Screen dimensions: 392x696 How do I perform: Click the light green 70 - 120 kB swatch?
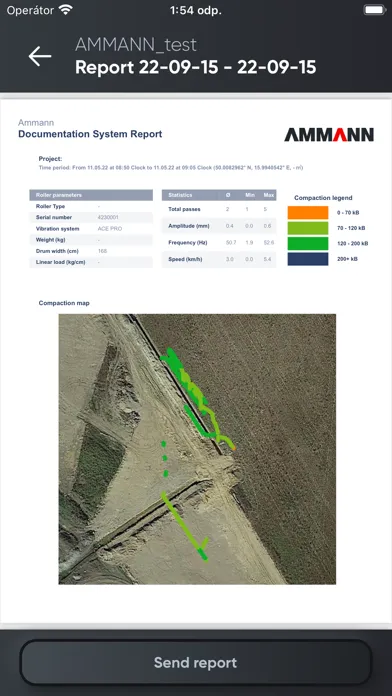tap(308, 228)
